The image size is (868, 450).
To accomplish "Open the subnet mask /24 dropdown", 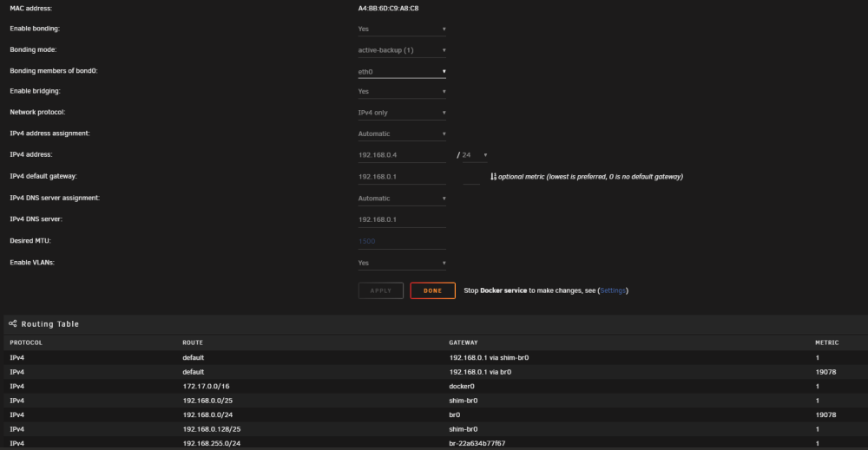I will 475,155.
